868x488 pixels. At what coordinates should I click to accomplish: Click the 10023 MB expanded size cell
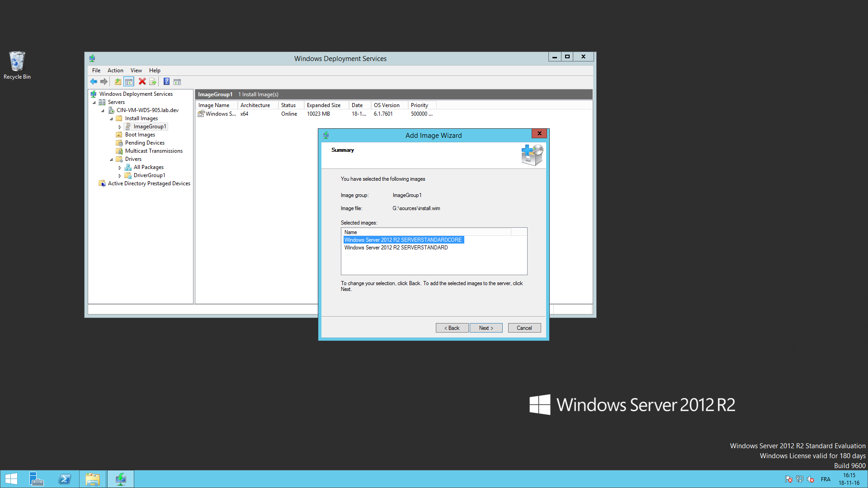319,114
